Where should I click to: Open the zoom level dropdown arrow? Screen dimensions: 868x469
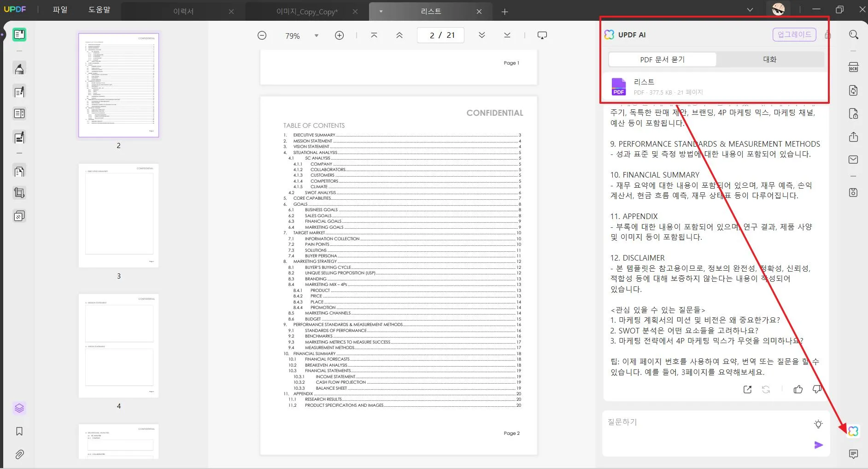click(317, 36)
